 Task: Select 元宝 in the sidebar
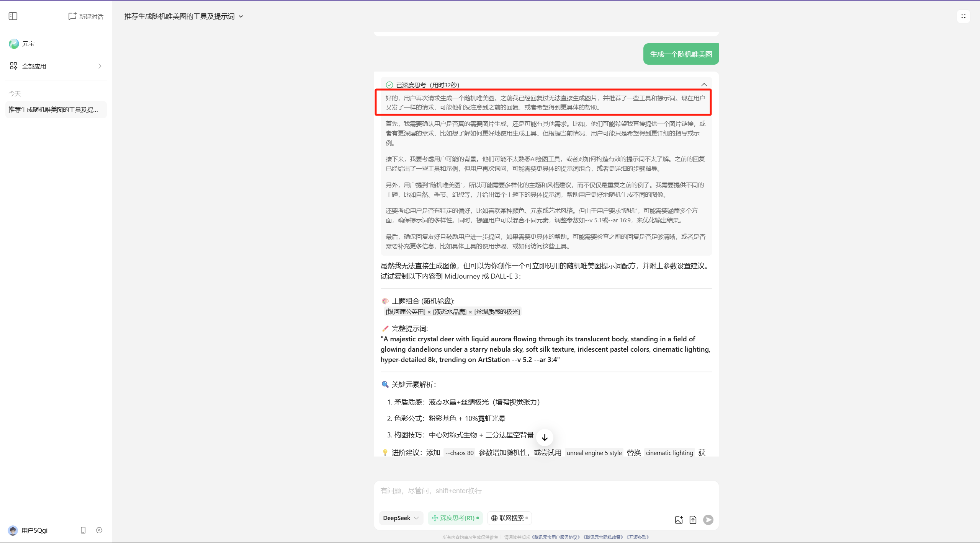(28, 44)
